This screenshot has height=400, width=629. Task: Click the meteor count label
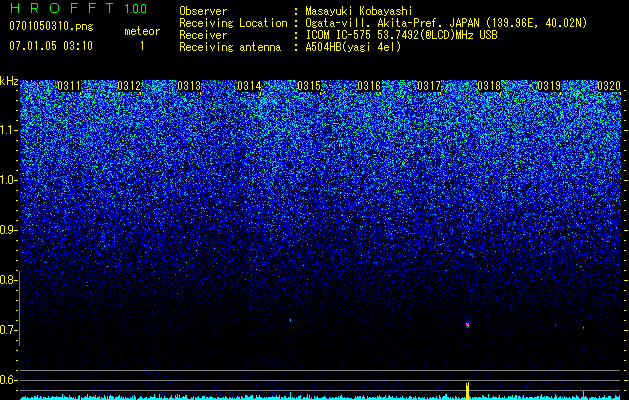click(x=142, y=31)
